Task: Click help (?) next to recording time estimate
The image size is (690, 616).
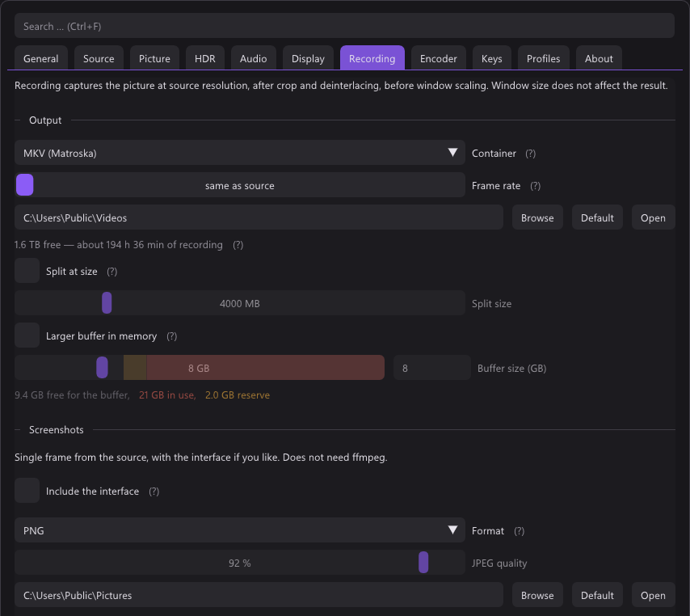Action: click(x=238, y=245)
